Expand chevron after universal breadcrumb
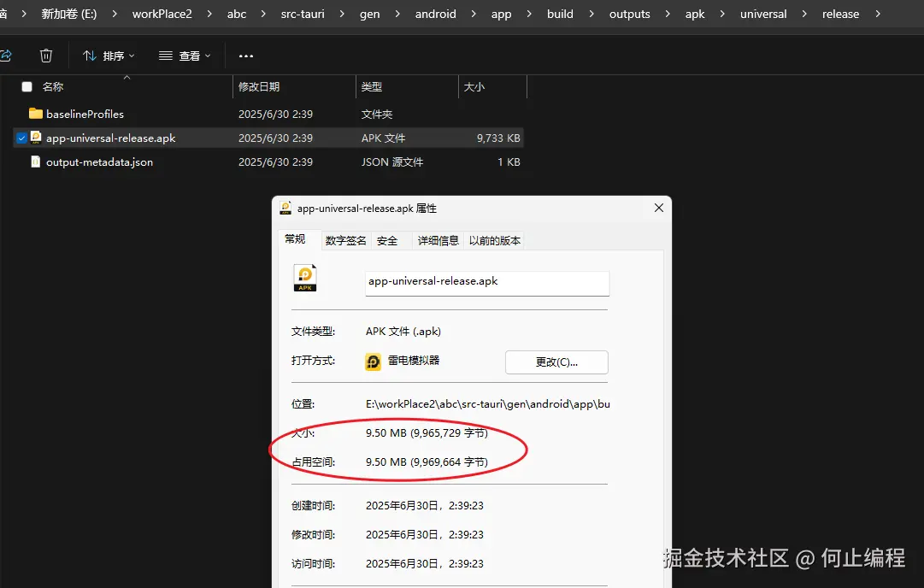The width and height of the screenshot is (924, 588). 804,14
